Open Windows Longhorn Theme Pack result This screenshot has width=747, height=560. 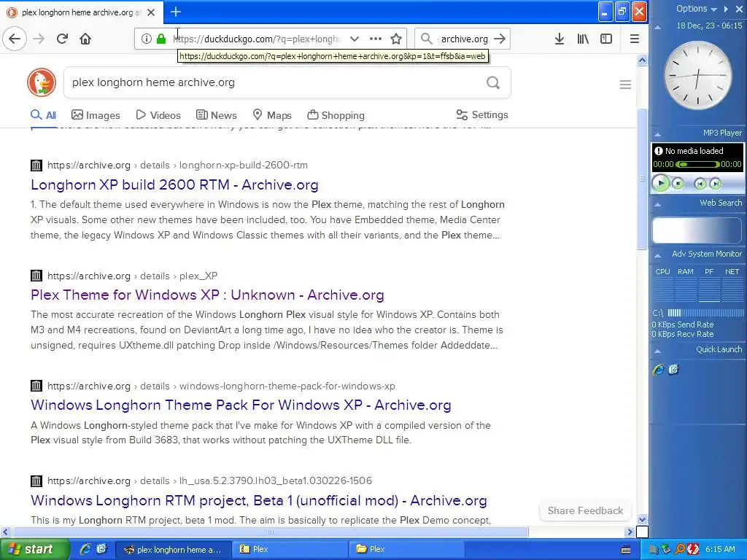(241, 405)
